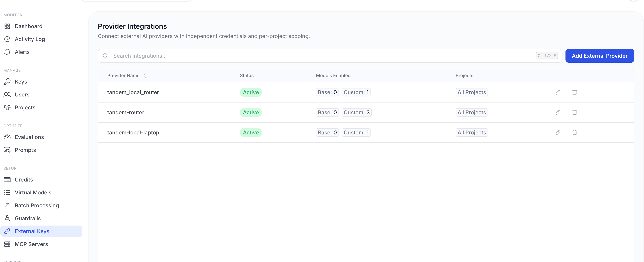Screen dimensions: 644x262
Task: Click the Ctrl/⌘ F shortcut badge
Action: pyautogui.click(x=547, y=56)
